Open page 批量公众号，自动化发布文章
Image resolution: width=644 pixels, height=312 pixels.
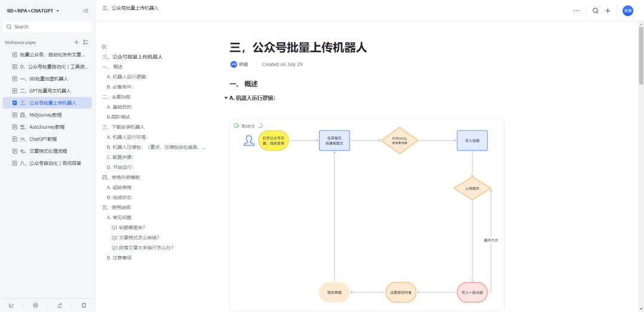coord(47,55)
